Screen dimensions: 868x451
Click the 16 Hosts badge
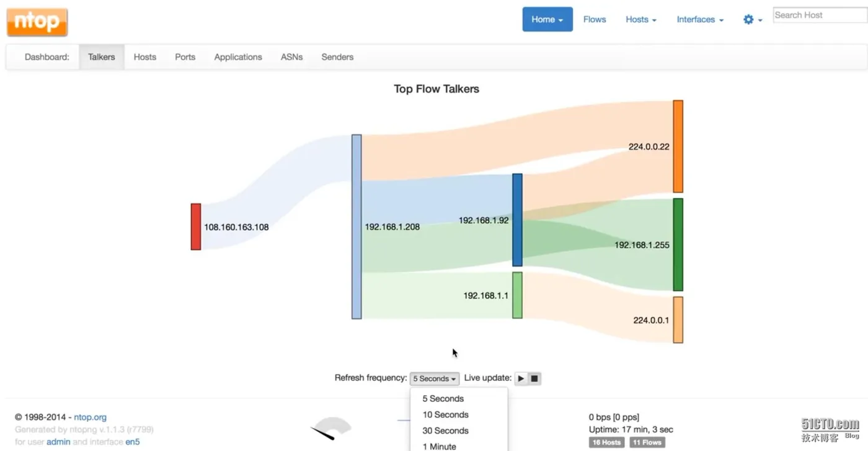coord(606,442)
